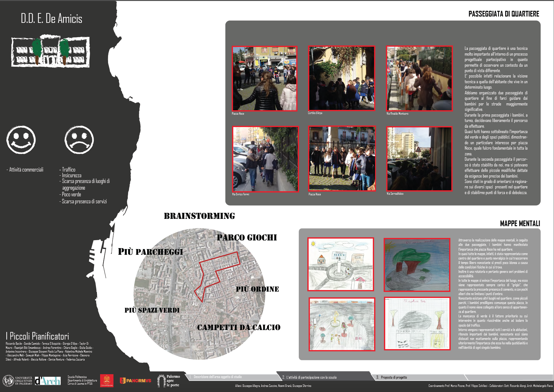Open the green tree mental map drawing
554x392 pixels.
417,265
